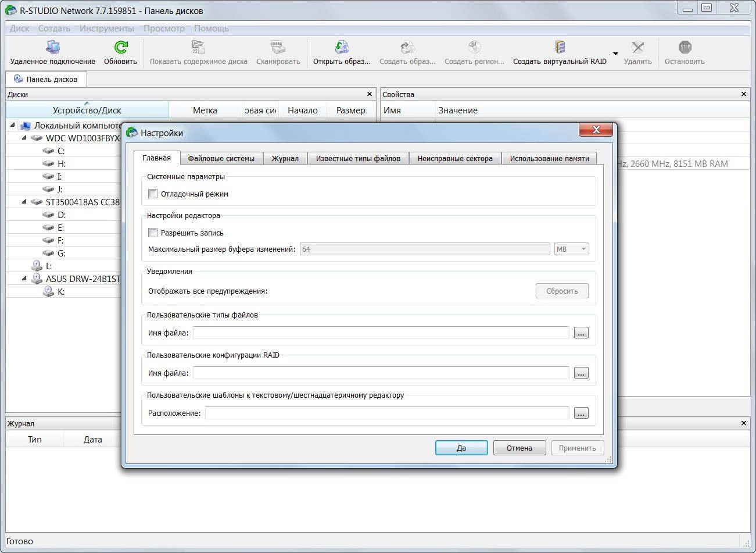Confirm settings with Да button
Image resolution: width=756 pixels, height=553 pixels.
461,448
